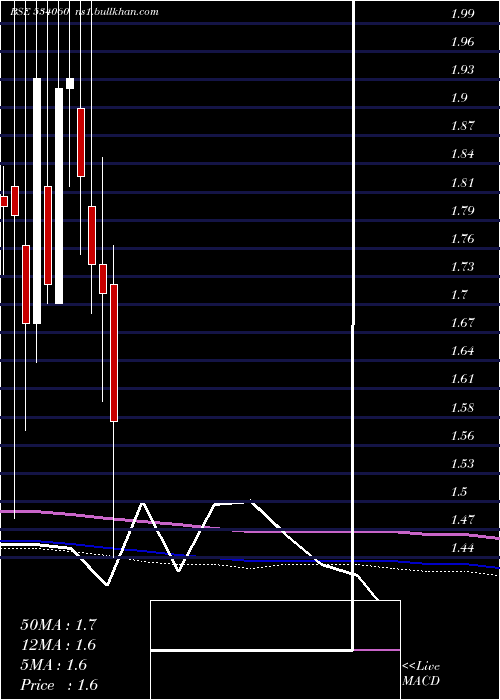Viewport: 500px width, 700px height.
Task: Select the tallest red candlestick ending near 1.58
Action: pyautogui.click(x=114, y=353)
